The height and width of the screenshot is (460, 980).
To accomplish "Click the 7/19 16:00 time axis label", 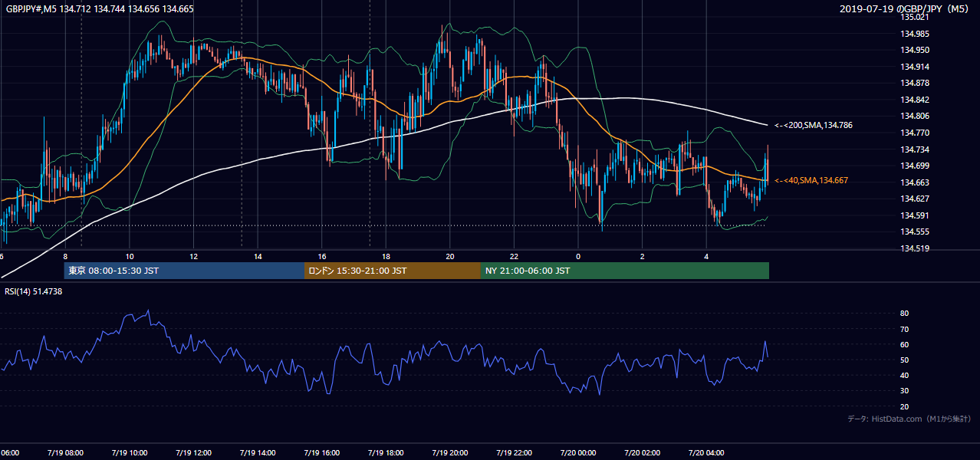I will click(321, 453).
